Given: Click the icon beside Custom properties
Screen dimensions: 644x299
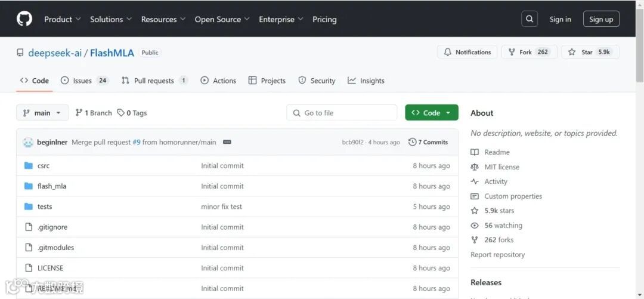Looking at the screenshot, I should (x=475, y=196).
